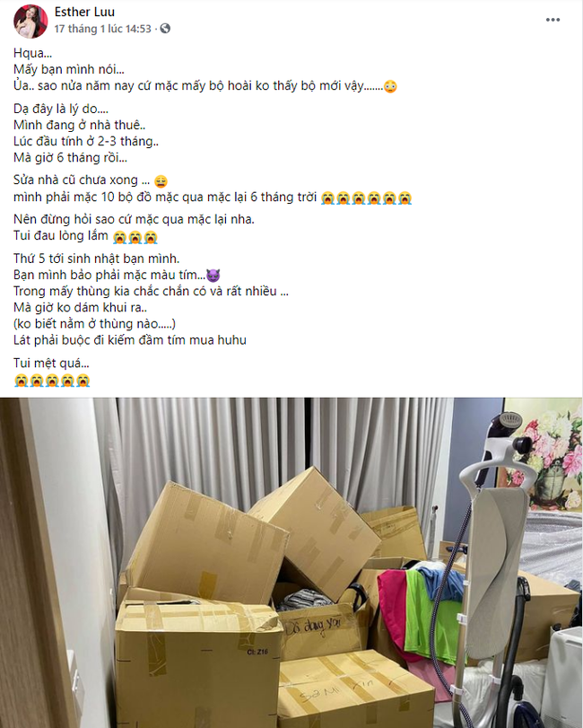Image resolution: width=583 pixels, height=728 pixels.
Task: Click the weary emoji after "chưa xong"
Action: pos(161,181)
